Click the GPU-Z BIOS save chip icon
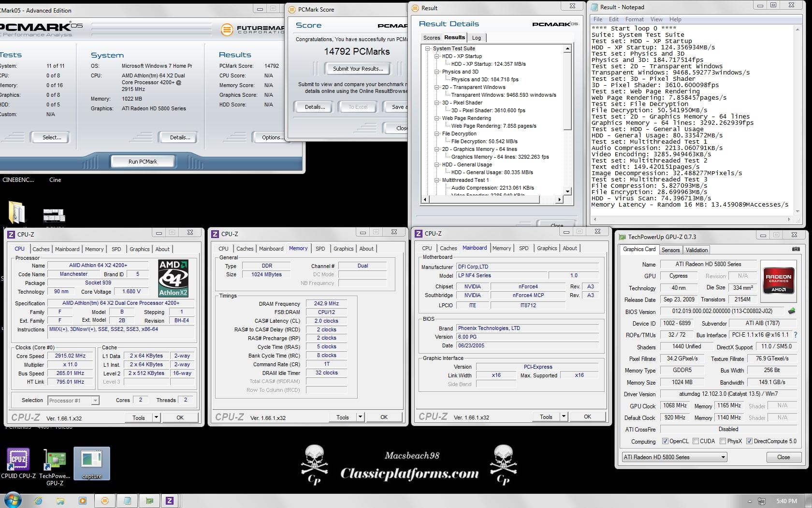The image size is (812, 508). tap(792, 311)
